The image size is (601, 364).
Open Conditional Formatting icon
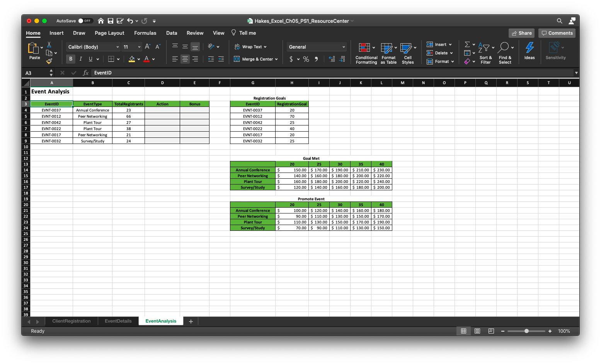(x=364, y=48)
